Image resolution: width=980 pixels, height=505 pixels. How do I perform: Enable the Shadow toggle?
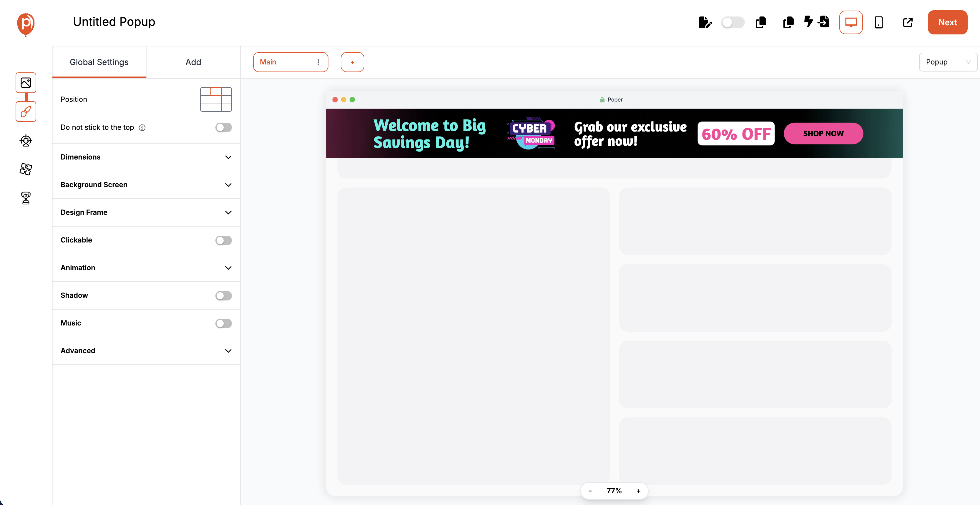(223, 295)
